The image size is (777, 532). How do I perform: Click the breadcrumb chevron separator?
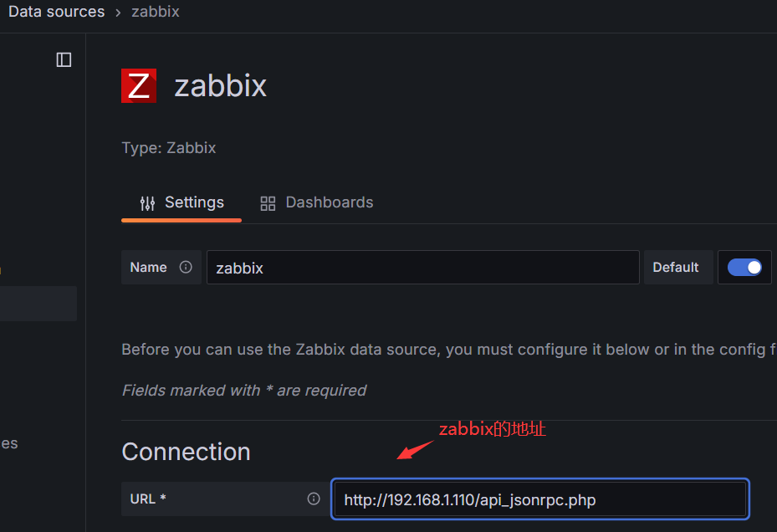[118, 13]
